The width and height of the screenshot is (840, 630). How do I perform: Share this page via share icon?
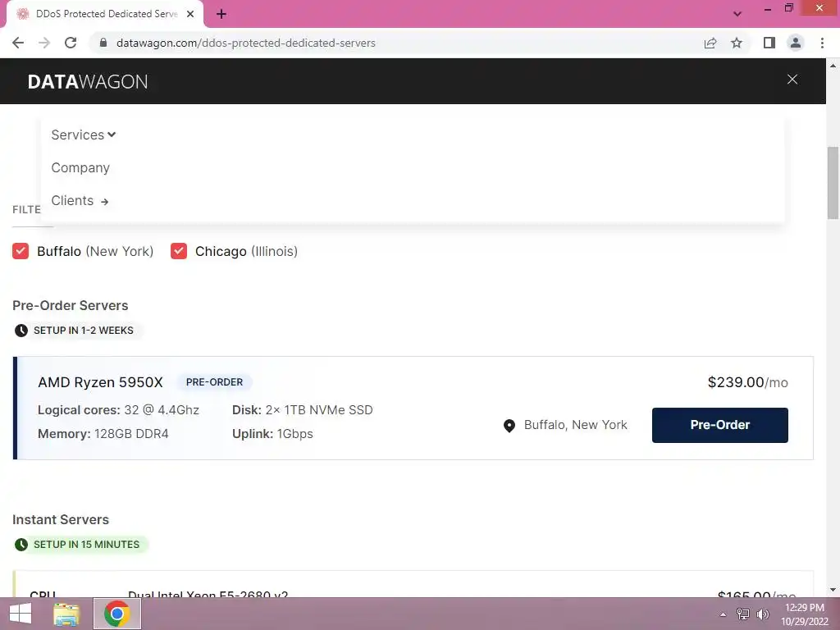pyautogui.click(x=710, y=43)
